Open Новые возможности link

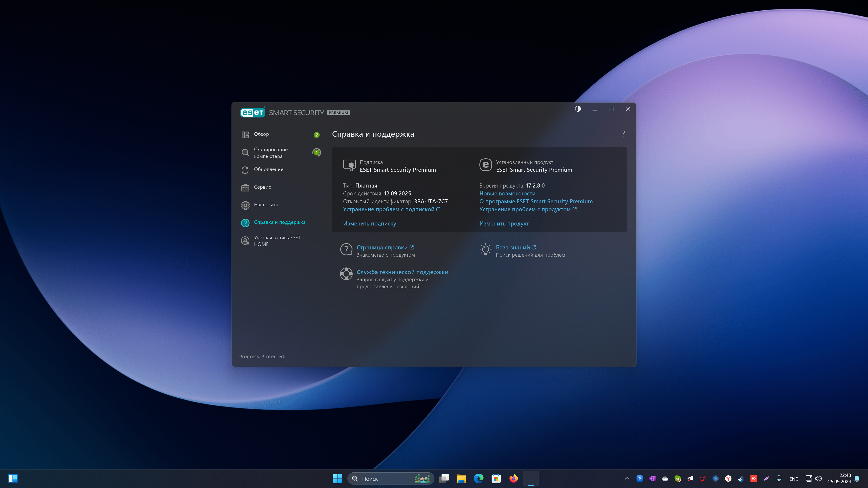click(507, 193)
